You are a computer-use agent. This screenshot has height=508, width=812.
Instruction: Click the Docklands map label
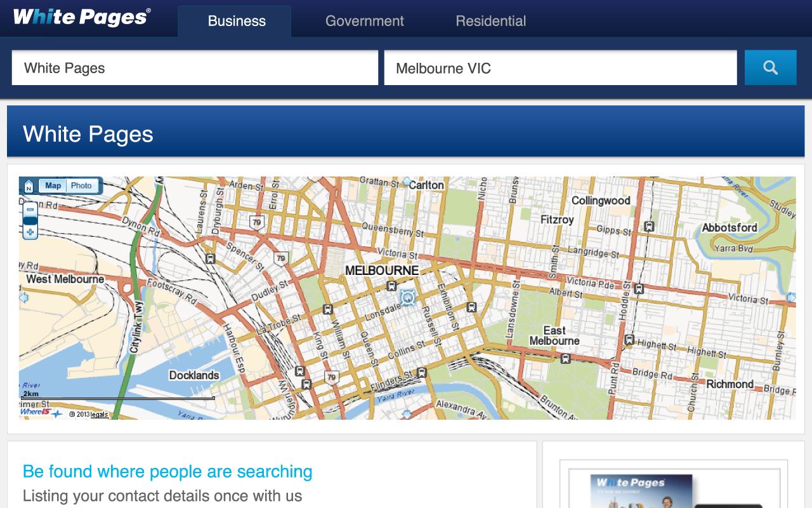[x=193, y=375]
